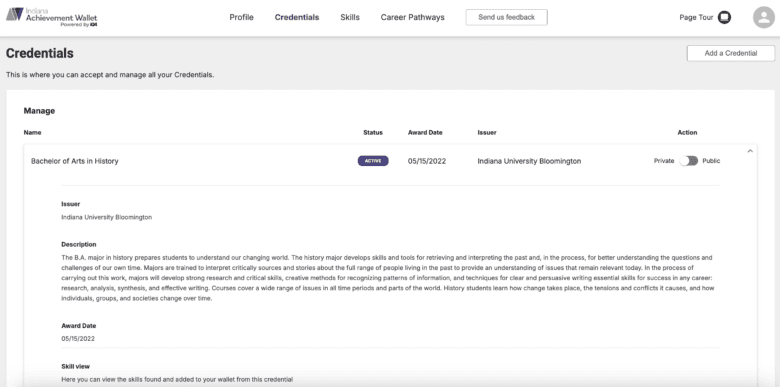
Task: Click the Add a Credential button
Action: (731, 53)
